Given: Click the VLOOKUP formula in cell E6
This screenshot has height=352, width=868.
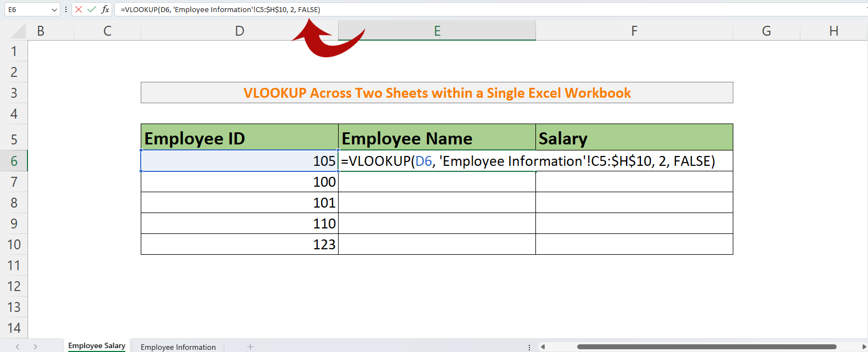Looking at the screenshot, I should pos(528,161).
